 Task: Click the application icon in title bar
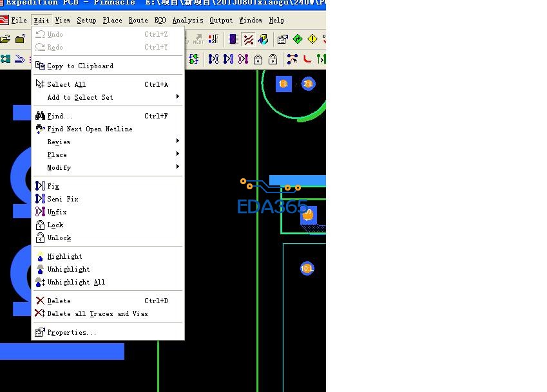click(2, 3)
